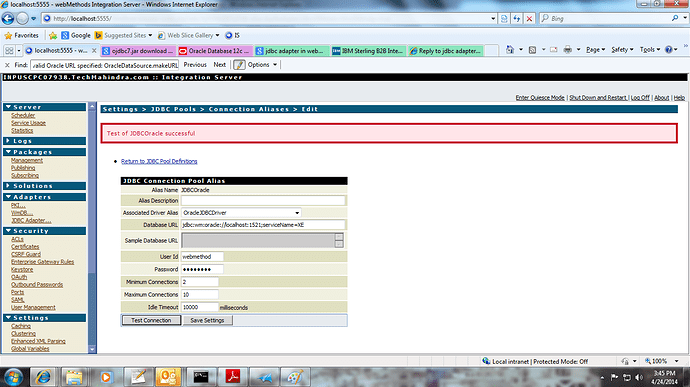Open the address bar history dropdown

pos(493,18)
